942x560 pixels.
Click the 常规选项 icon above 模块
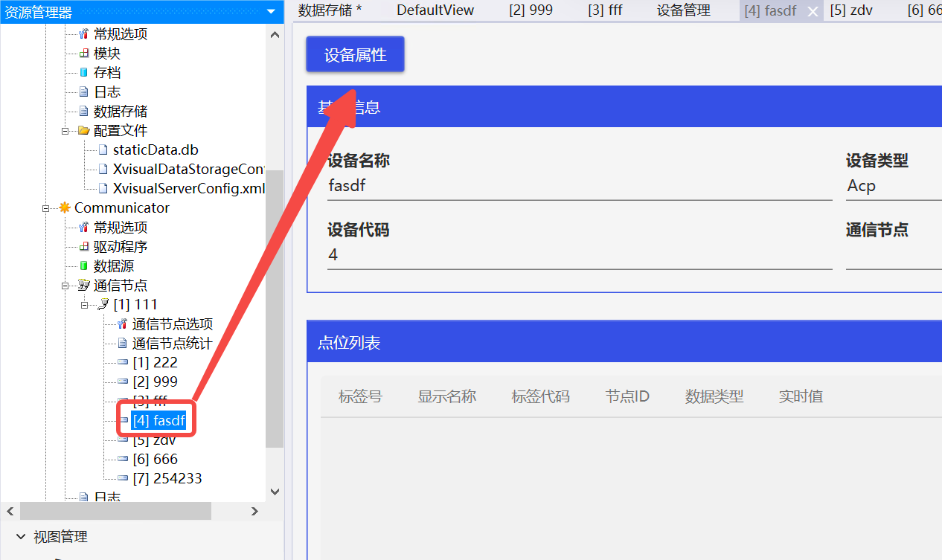point(83,34)
